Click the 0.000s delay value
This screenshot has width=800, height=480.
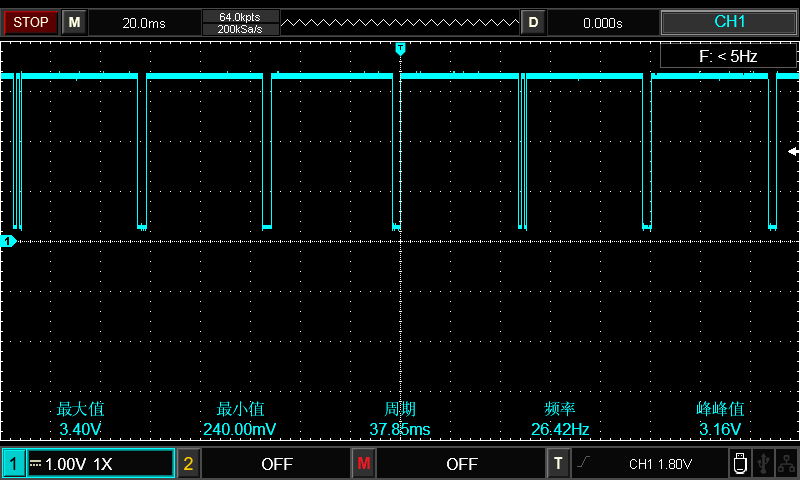tap(603, 23)
